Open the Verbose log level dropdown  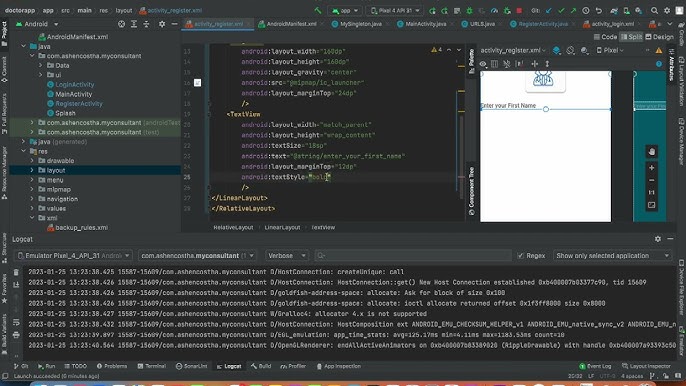tap(287, 256)
